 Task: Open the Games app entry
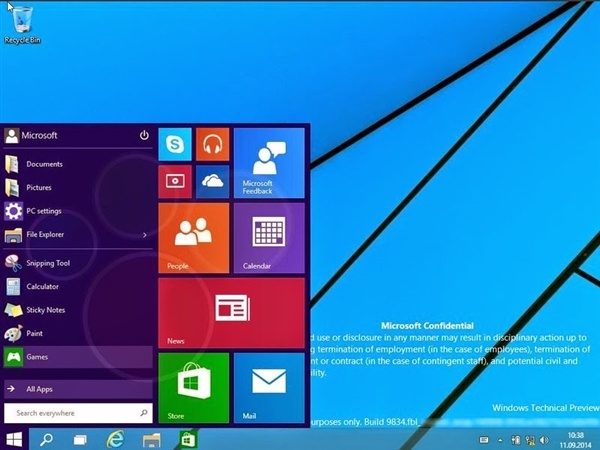click(x=78, y=357)
